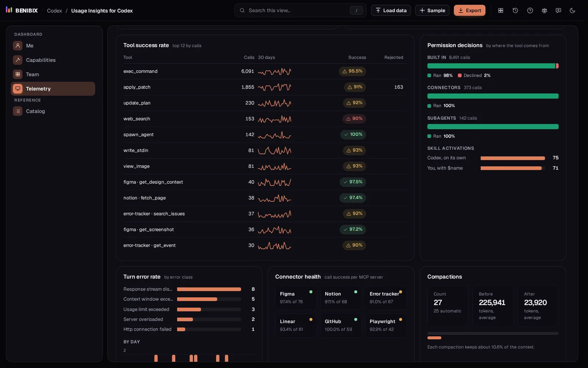
Task: Click the Response stream error bar
Action: [209, 289]
